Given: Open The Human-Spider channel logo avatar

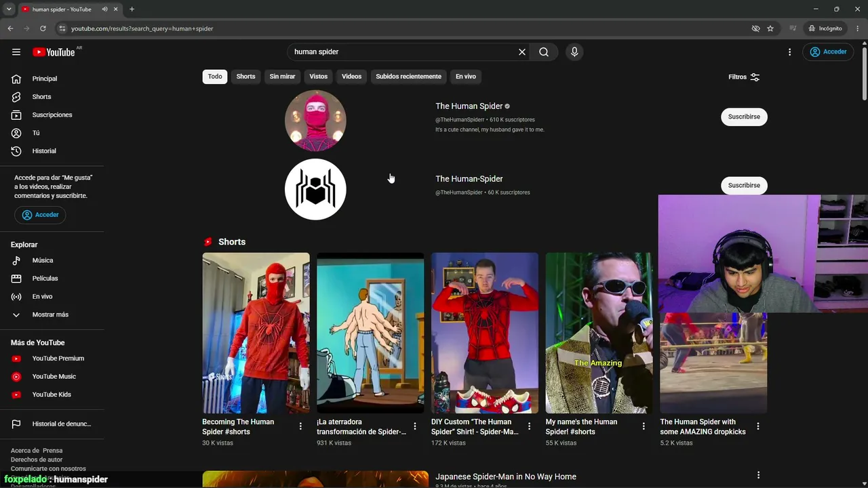Looking at the screenshot, I should coord(315,189).
